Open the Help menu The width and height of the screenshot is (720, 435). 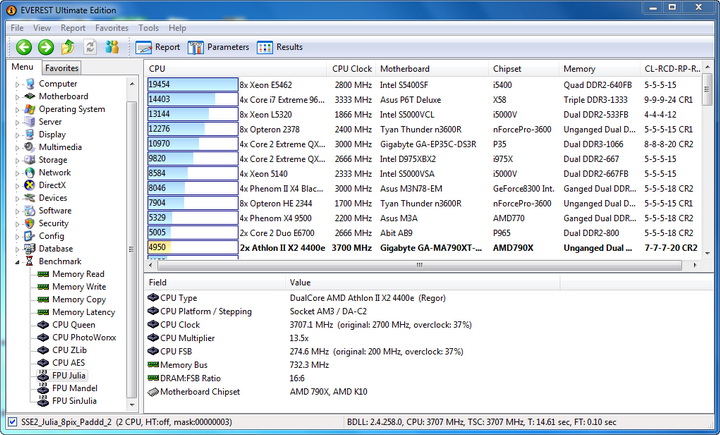click(177, 28)
